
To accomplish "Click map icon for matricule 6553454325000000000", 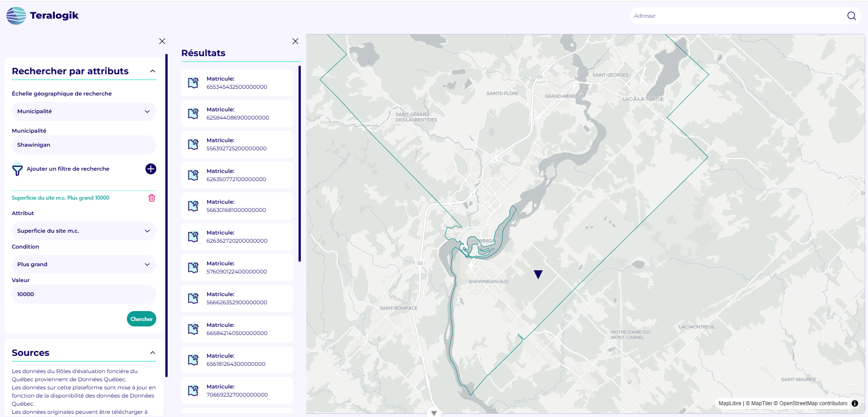I will 193,83.
